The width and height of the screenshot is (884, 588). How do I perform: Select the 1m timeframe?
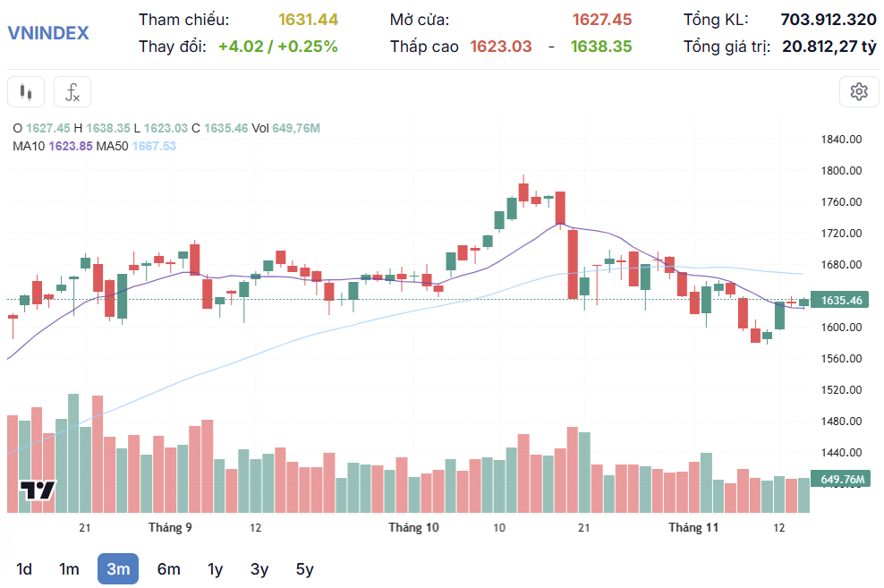click(69, 569)
